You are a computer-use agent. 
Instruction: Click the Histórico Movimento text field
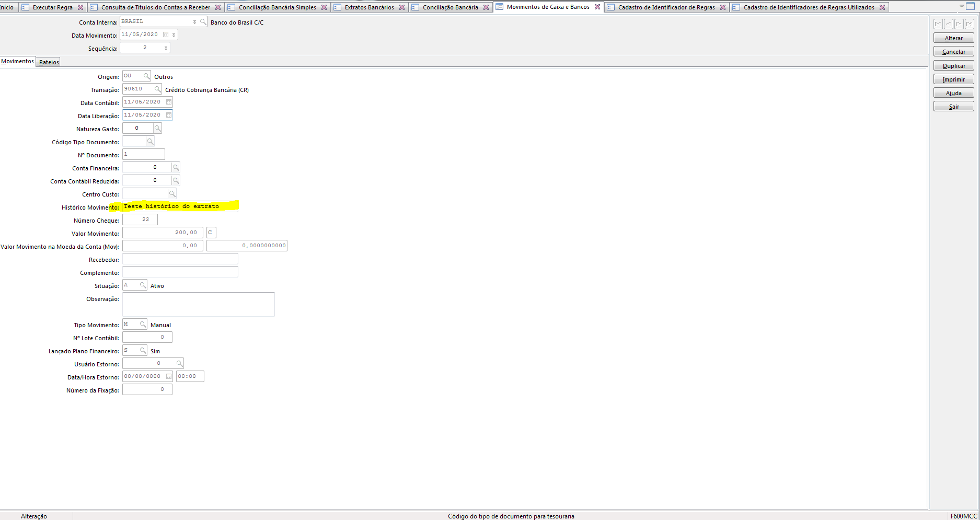(180, 206)
